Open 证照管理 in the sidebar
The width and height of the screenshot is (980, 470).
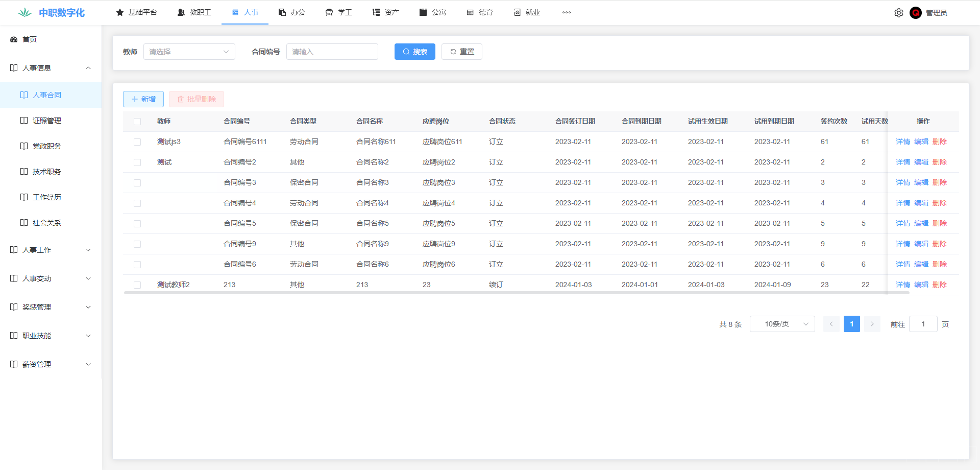pos(47,121)
